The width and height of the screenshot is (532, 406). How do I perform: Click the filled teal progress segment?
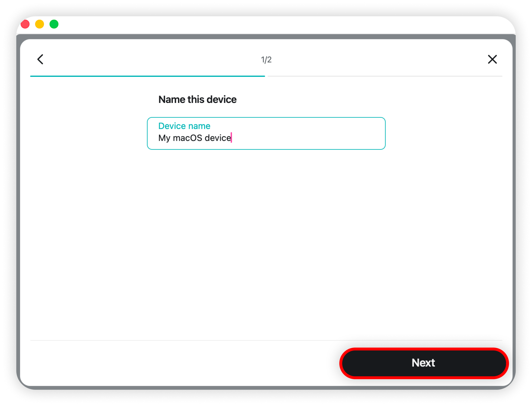tap(147, 76)
